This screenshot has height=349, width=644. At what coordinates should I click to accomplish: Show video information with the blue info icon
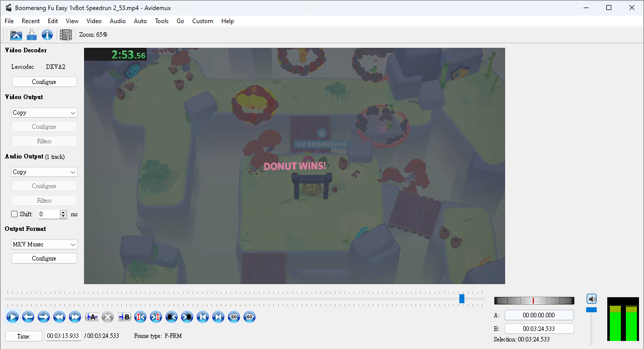[x=47, y=35]
